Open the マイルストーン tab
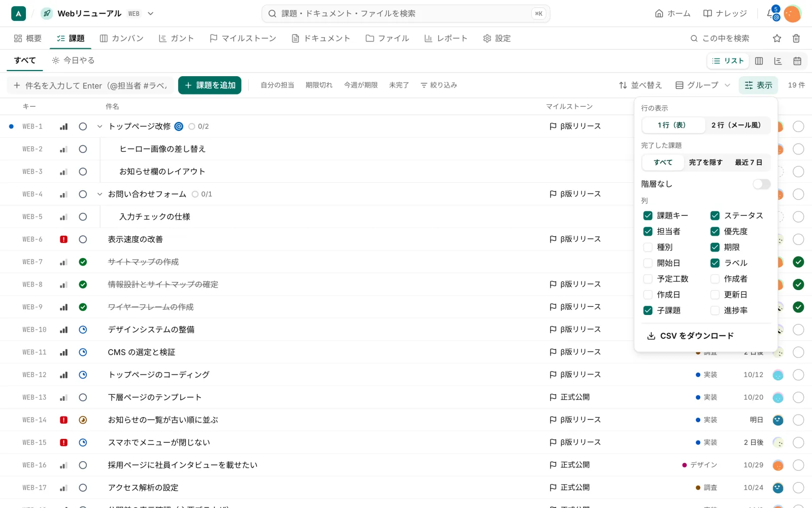 pyautogui.click(x=243, y=38)
